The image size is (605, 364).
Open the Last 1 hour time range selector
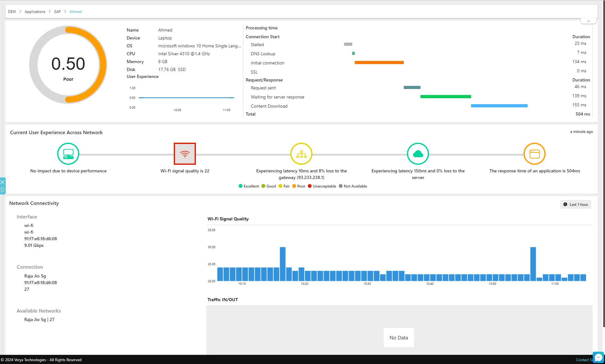576,205
